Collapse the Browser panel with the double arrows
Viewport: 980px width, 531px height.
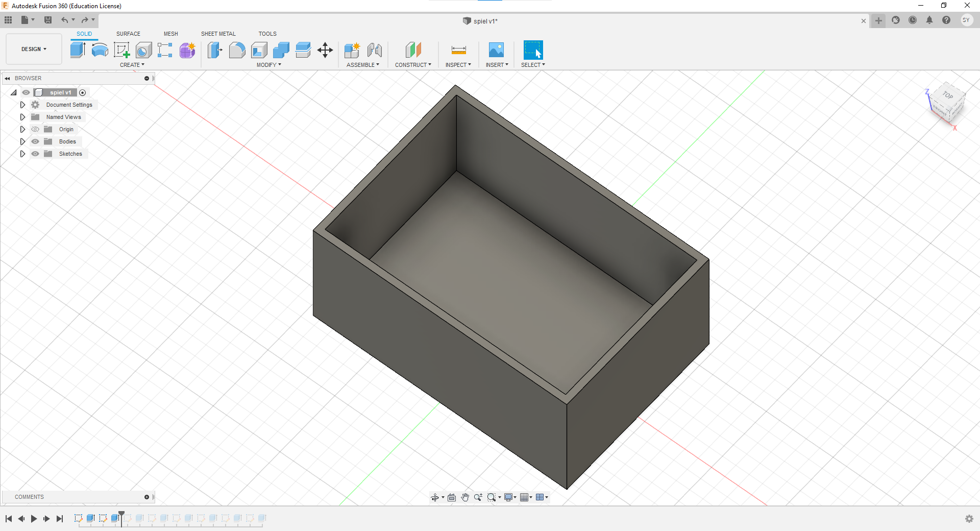[7, 78]
